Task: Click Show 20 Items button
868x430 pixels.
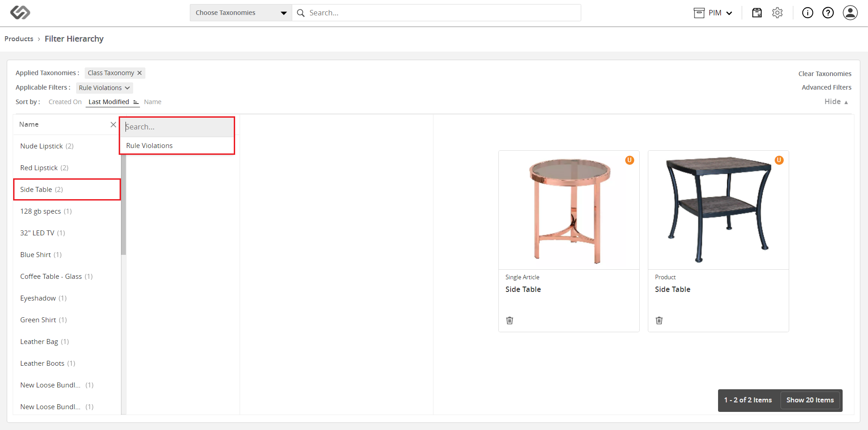Action: (x=810, y=400)
